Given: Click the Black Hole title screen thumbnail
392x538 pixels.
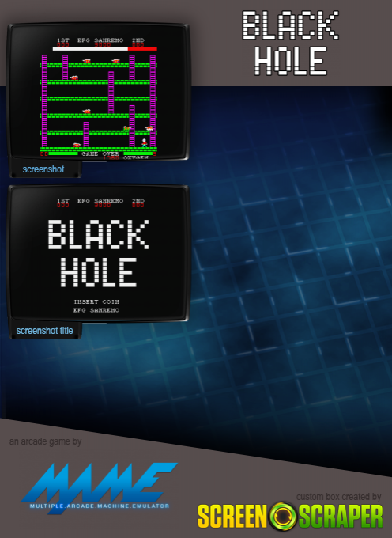Looking at the screenshot, I should (98, 253).
